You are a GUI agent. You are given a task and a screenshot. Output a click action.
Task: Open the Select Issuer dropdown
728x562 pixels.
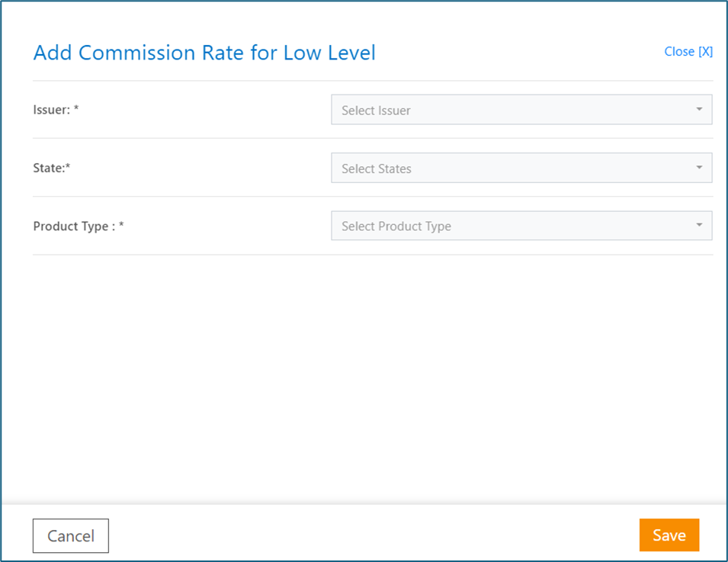tap(521, 110)
